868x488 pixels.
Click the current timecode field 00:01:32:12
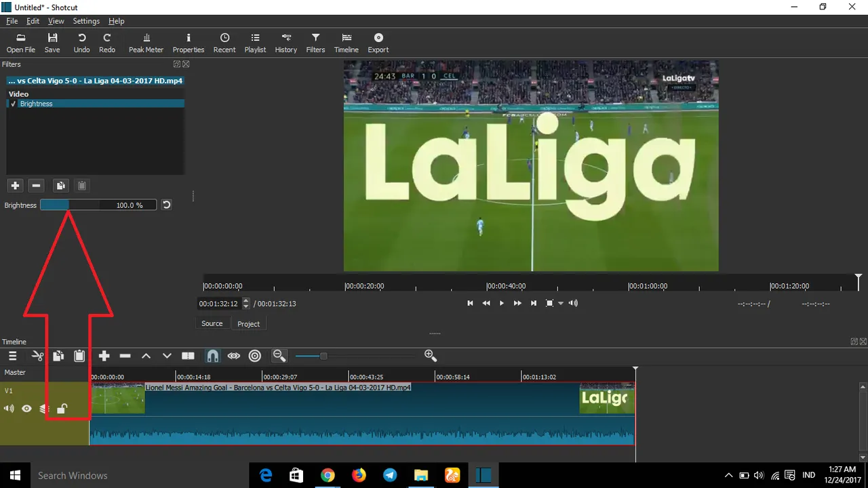219,304
